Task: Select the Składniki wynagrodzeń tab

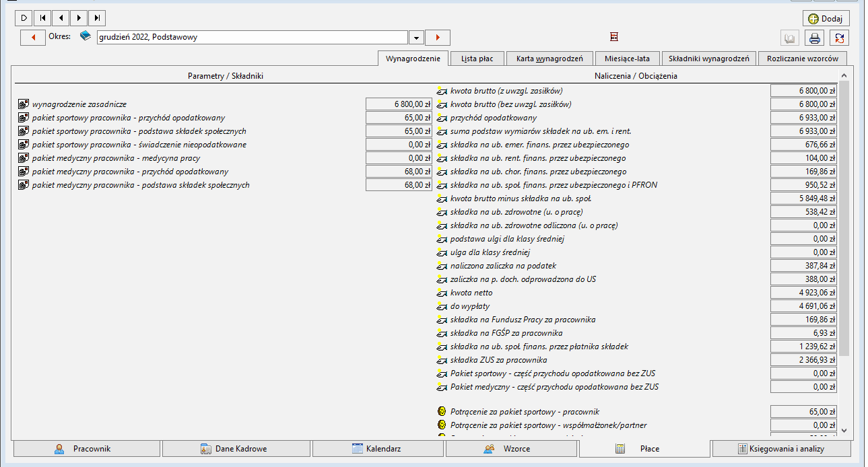Action: coord(709,59)
